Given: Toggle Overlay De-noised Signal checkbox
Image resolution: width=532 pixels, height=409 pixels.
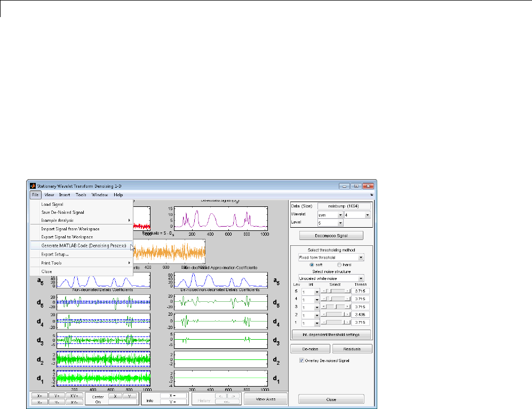Looking at the screenshot, I should pos(302,360).
